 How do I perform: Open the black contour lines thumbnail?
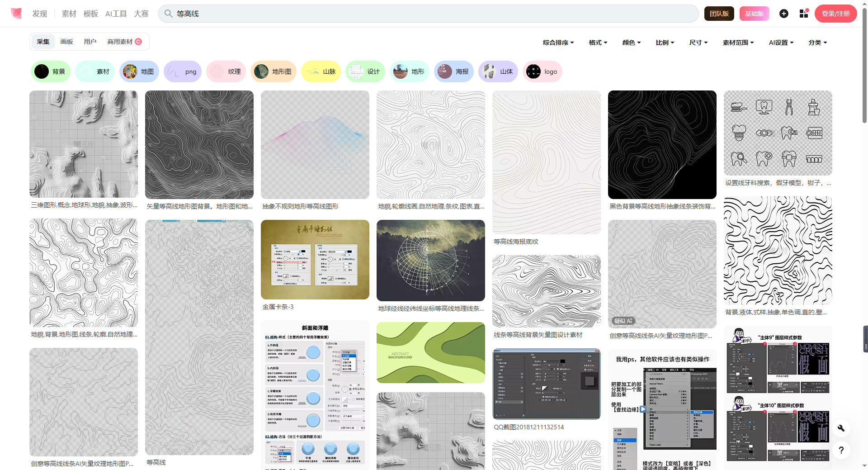(x=662, y=145)
